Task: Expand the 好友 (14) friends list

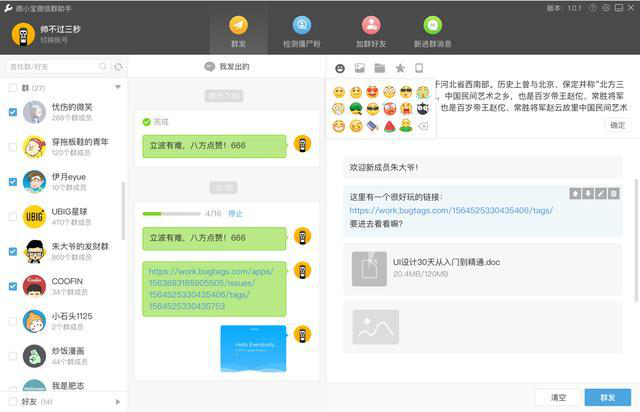Action: click(118, 401)
